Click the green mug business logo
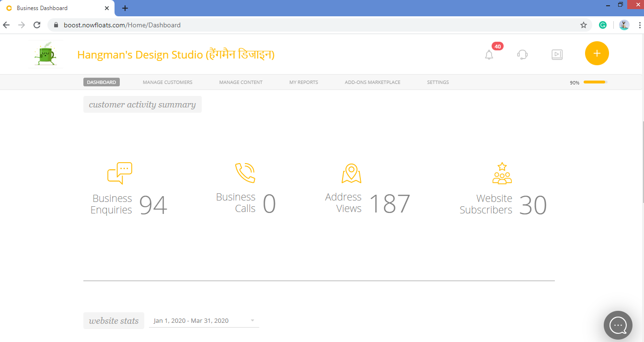The width and height of the screenshot is (644, 342). coord(45,54)
